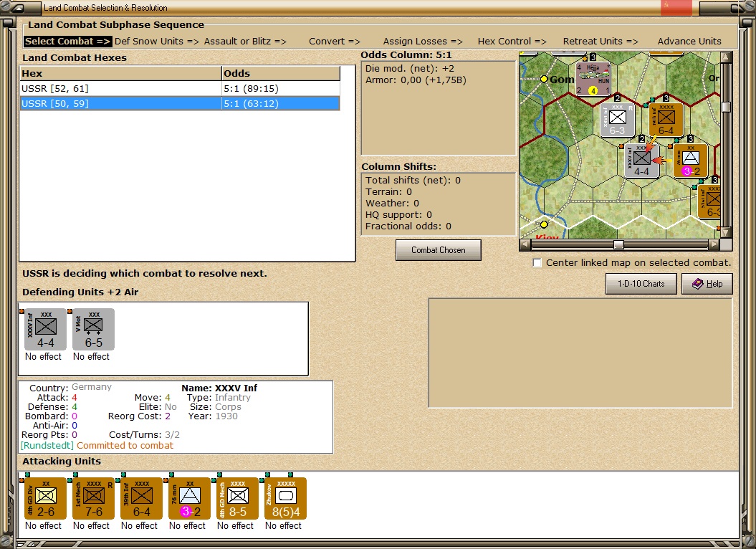Click the Hungarian air unit counter on map
756x549 pixels.
(593, 79)
